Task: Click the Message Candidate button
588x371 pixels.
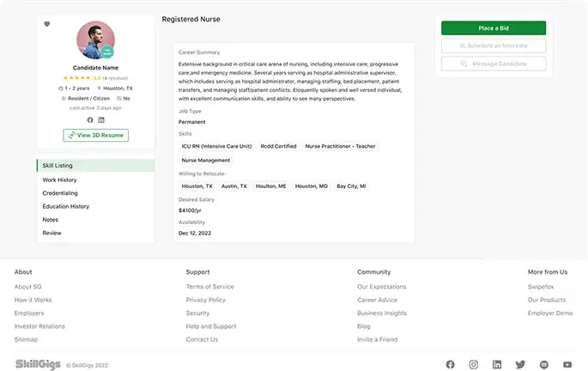Action: click(x=493, y=64)
